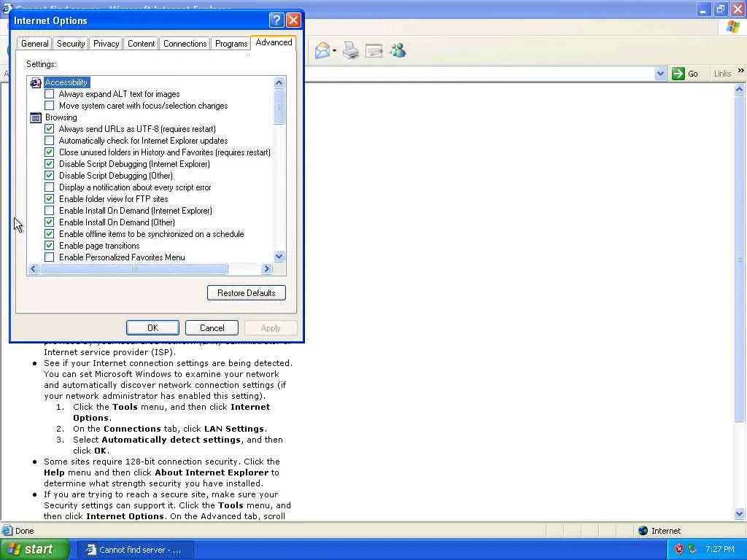Click the settings list horizontal scroll thumb
This screenshot has height=560, width=747.
point(134,269)
